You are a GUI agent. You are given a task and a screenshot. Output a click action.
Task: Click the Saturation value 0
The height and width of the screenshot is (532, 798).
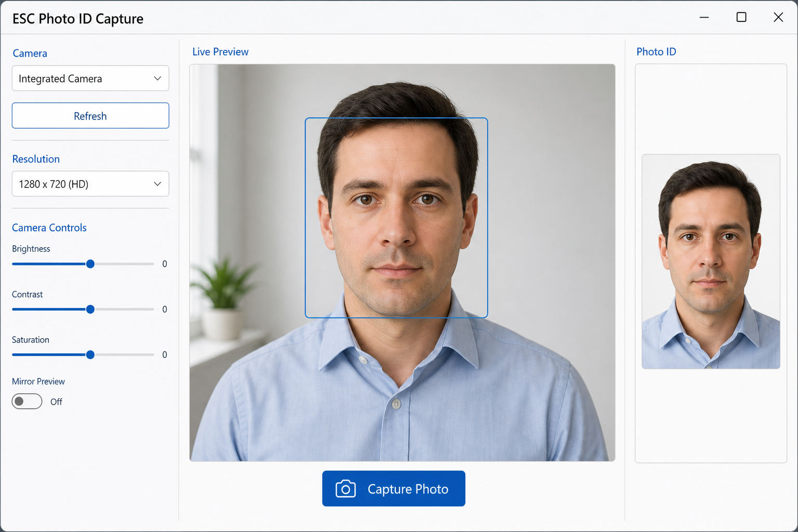pyautogui.click(x=165, y=355)
